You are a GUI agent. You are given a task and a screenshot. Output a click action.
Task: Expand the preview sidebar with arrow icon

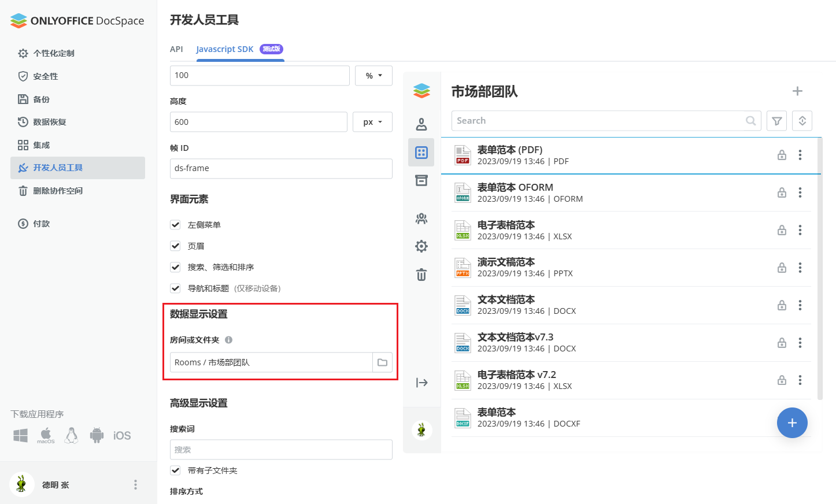pyautogui.click(x=421, y=383)
